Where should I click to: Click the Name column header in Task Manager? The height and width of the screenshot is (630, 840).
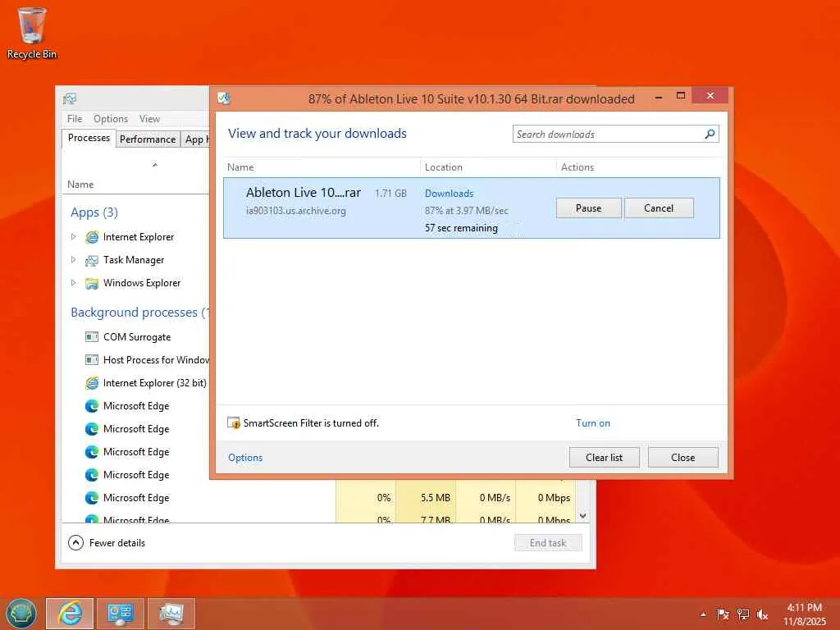(x=80, y=185)
